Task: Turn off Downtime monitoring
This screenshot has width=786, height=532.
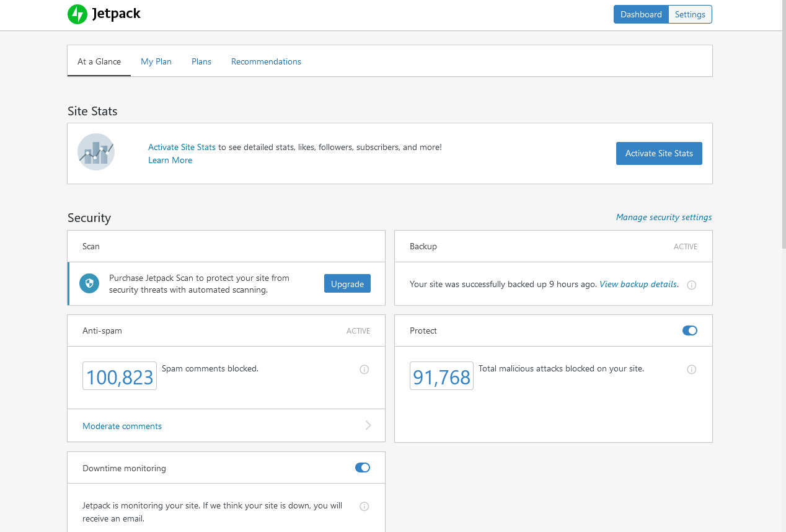Action: (x=362, y=468)
